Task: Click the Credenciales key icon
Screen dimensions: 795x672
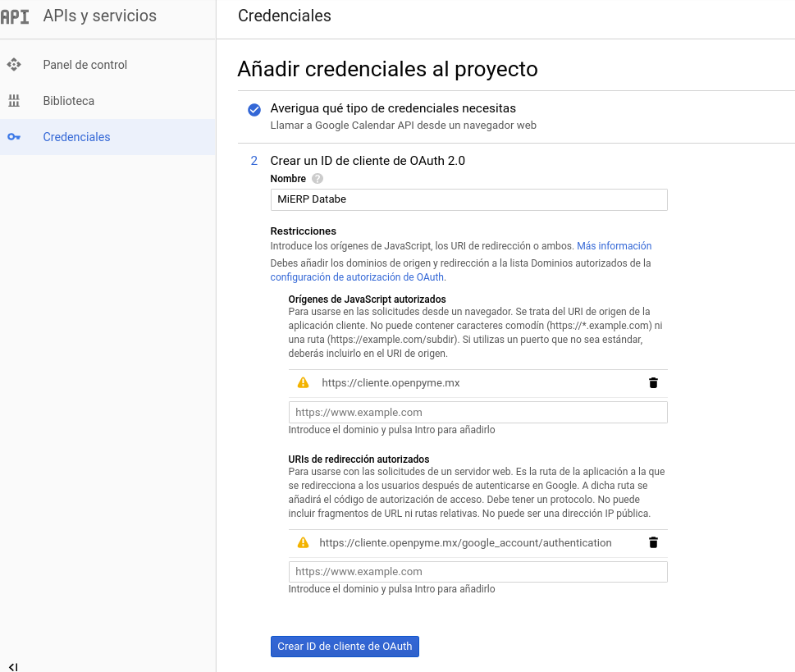Action: tap(14, 137)
